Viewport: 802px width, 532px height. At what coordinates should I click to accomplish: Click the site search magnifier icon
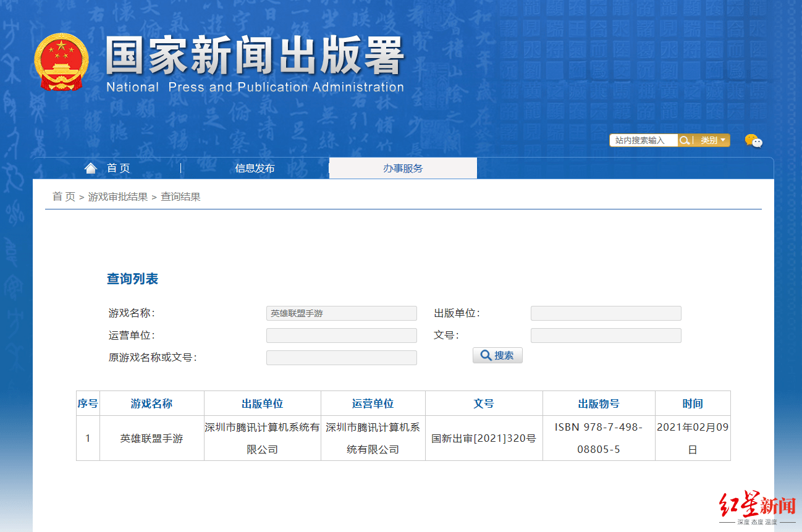[x=685, y=140]
